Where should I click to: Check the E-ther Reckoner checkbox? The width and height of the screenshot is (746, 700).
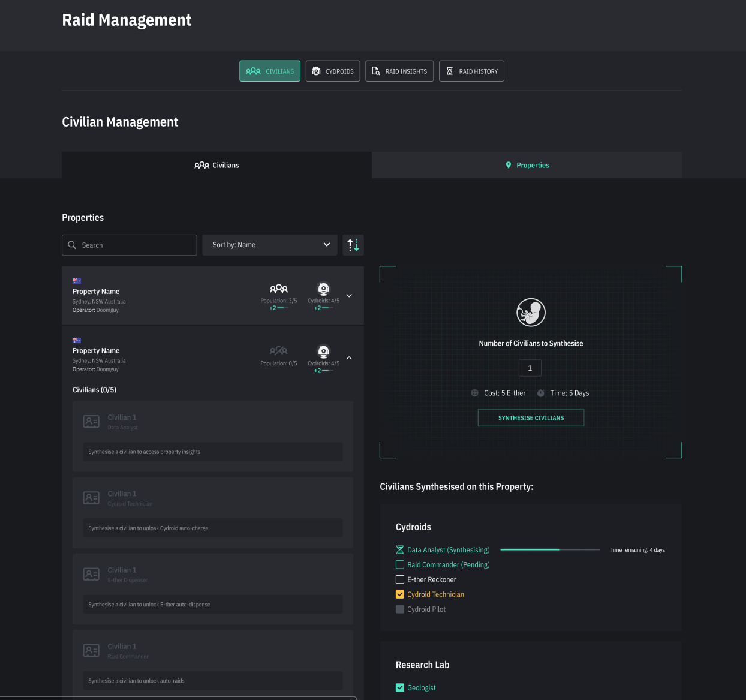pos(400,580)
